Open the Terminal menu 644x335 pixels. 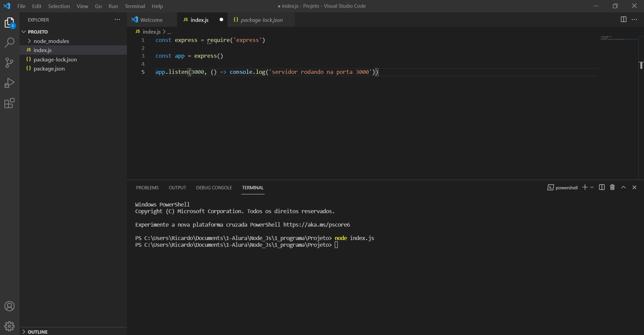[135, 6]
